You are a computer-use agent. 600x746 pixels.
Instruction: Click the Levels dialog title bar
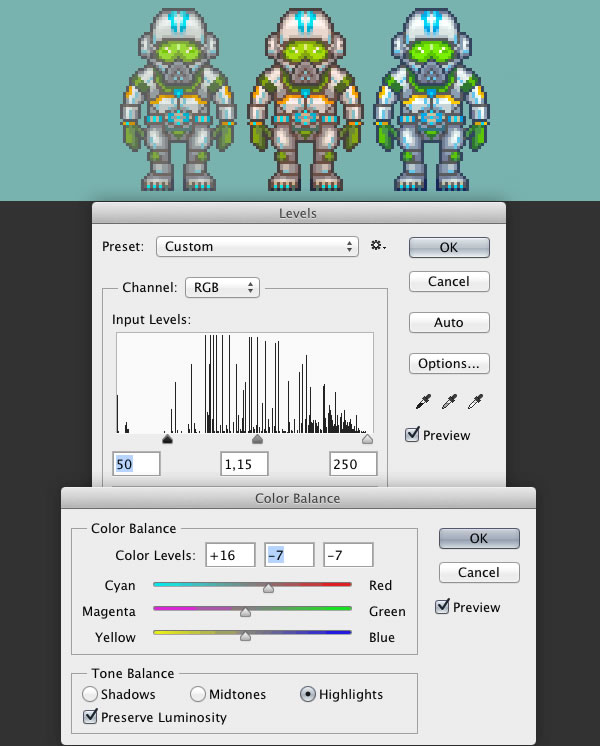tap(299, 213)
